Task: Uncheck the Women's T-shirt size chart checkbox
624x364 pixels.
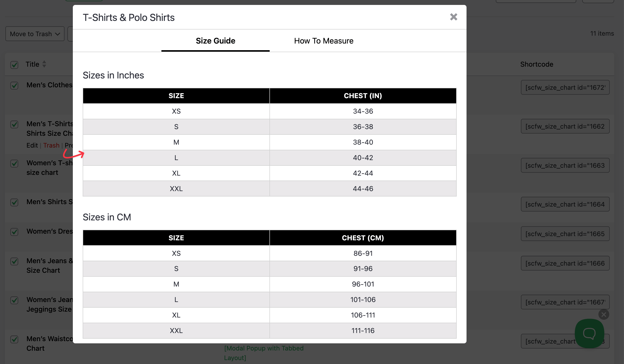Action: point(14,164)
